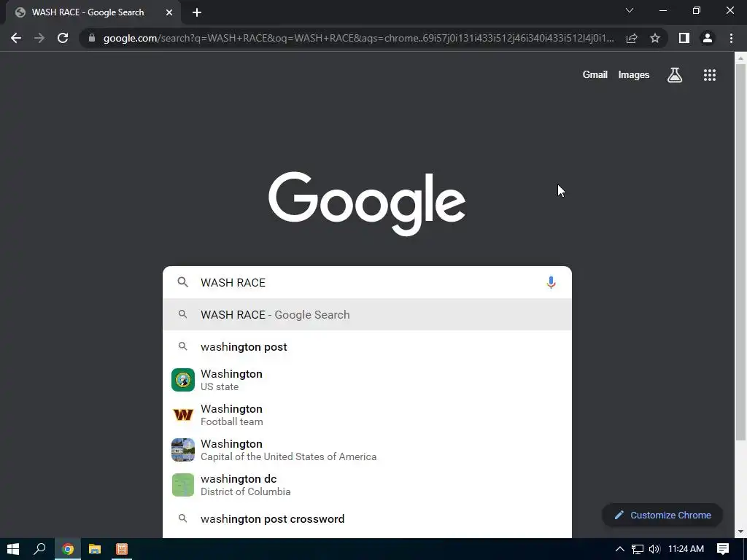Click the browser back arrow
Screen dimensions: 747x560
[x=16, y=38]
